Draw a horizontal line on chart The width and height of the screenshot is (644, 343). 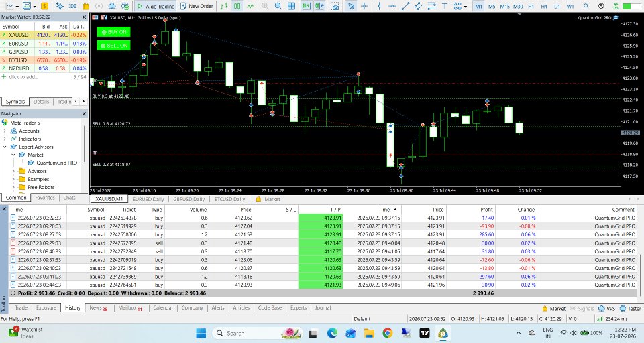pyautogui.click(x=392, y=6)
